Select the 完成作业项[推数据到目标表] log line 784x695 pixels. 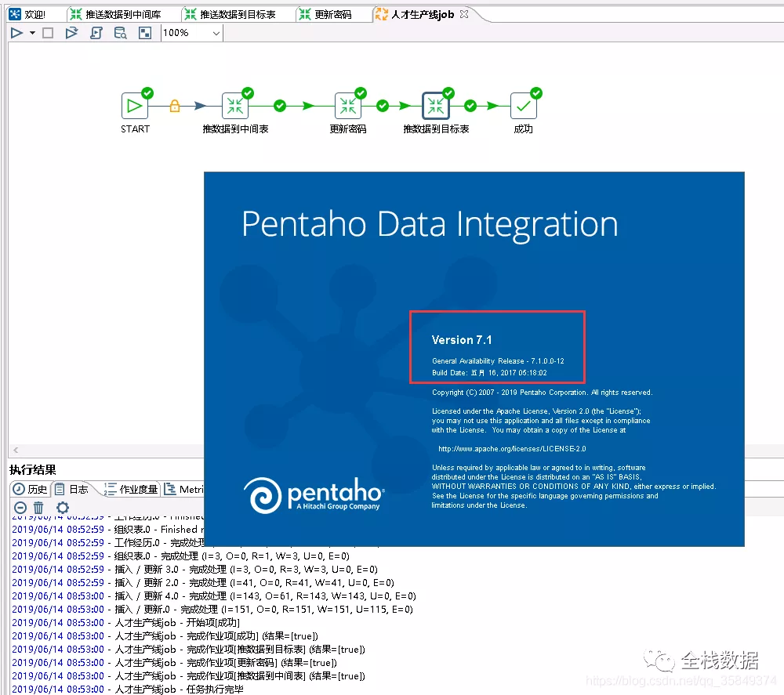point(188,650)
